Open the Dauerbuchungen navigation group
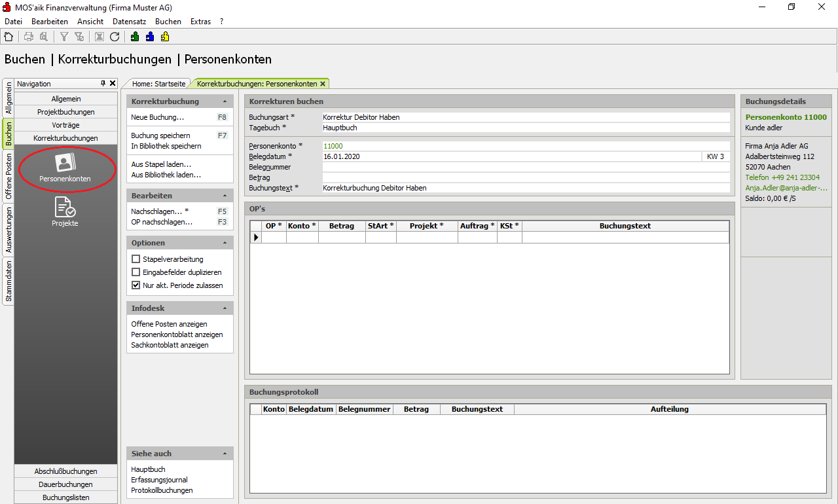The width and height of the screenshot is (838, 504). pyautogui.click(x=65, y=484)
